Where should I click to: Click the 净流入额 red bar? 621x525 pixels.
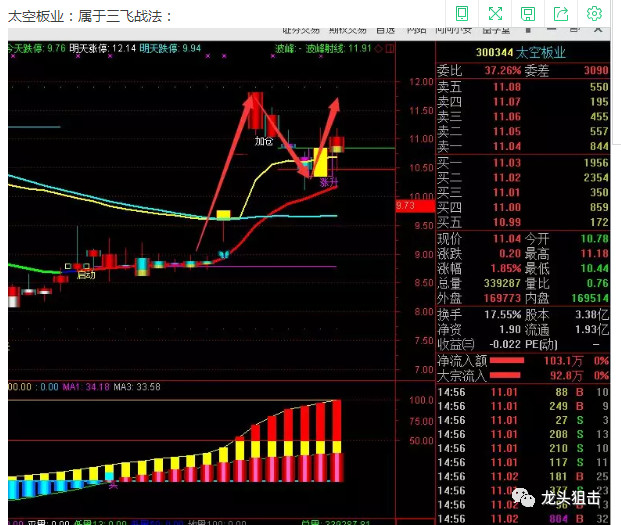coord(507,360)
